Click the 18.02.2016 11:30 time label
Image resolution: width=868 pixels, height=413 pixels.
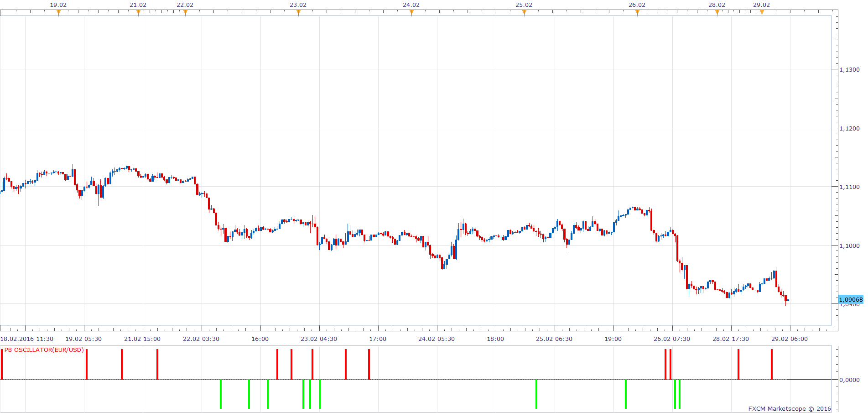tap(27, 339)
